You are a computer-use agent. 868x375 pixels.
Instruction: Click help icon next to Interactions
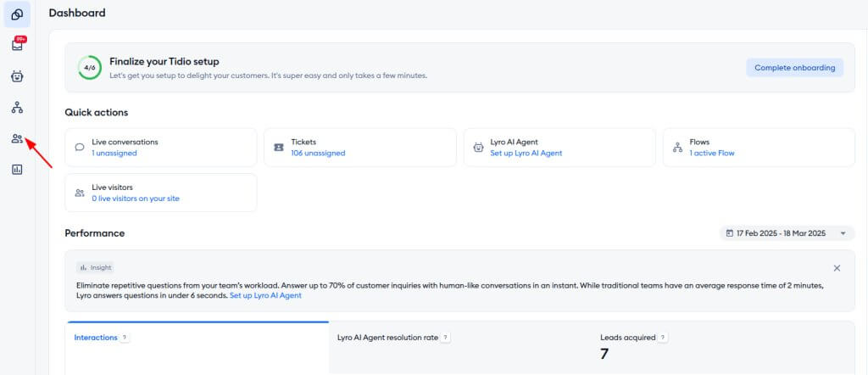pos(125,338)
